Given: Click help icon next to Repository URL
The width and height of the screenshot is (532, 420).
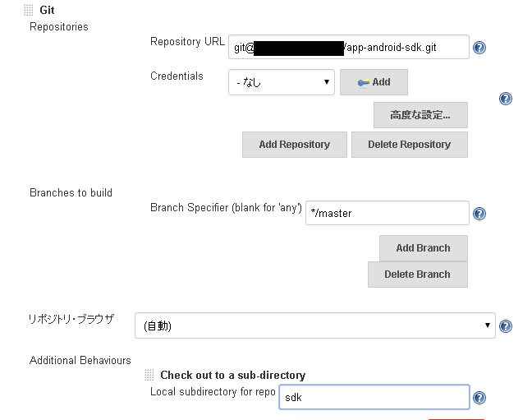Looking at the screenshot, I should (x=479, y=48).
